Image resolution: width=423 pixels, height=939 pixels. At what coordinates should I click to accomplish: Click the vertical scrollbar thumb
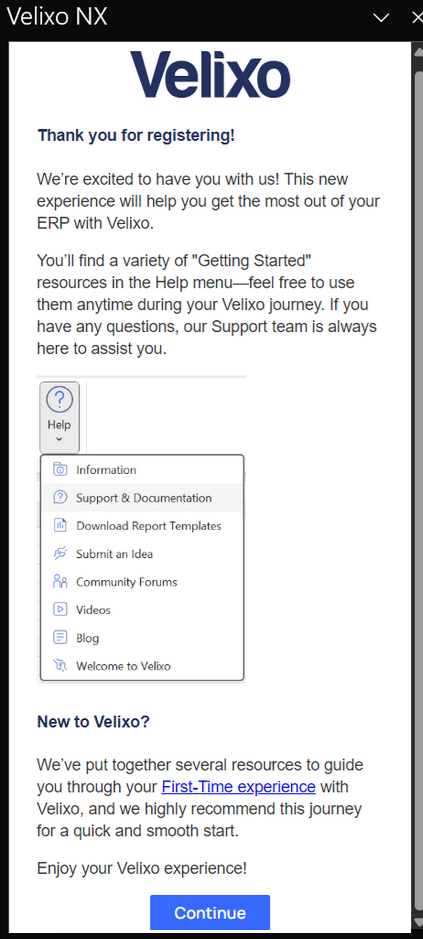(x=419, y=479)
